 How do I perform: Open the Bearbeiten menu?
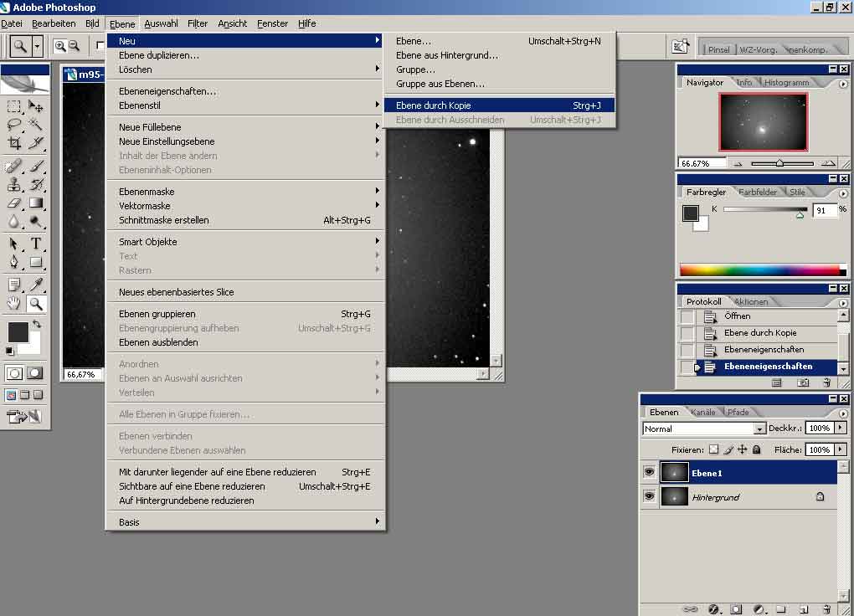point(54,23)
